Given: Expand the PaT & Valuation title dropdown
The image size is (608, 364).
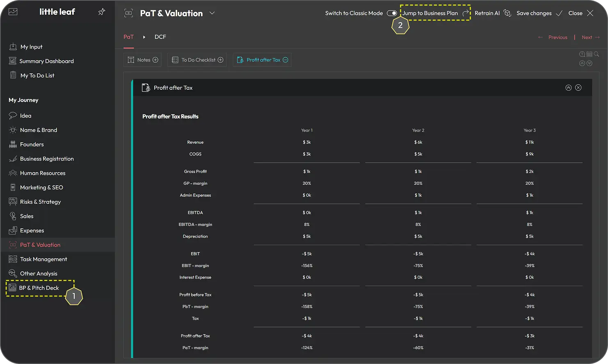Looking at the screenshot, I should 212,13.
